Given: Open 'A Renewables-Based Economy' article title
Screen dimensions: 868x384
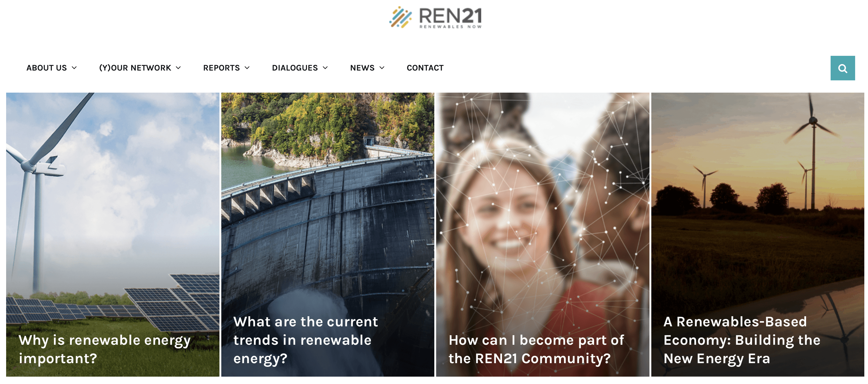Looking at the screenshot, I should click(742, 340).
